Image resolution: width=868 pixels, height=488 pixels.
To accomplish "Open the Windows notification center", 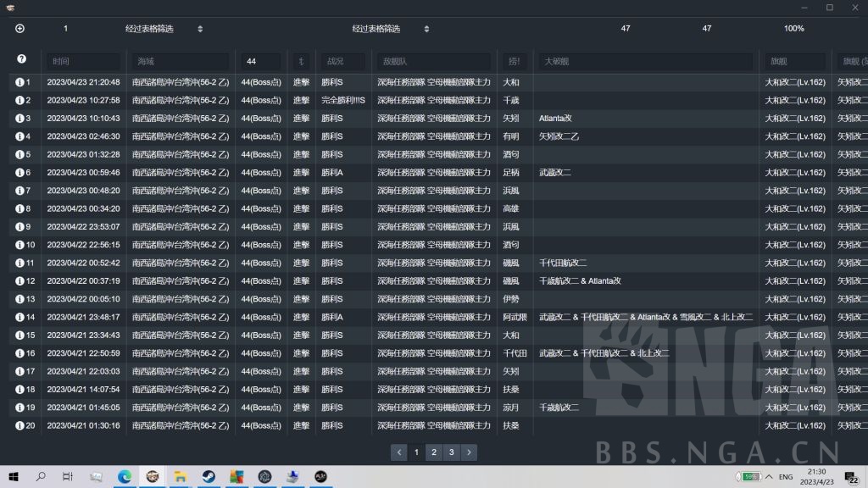I will point(850,477).
